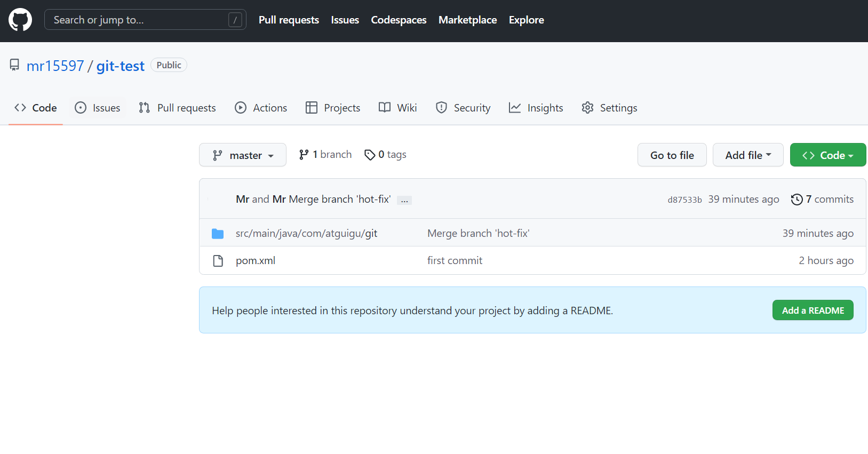Open the GitHub home logo
The width and height of the screenshot is (868, 454).
click(20, 20)
